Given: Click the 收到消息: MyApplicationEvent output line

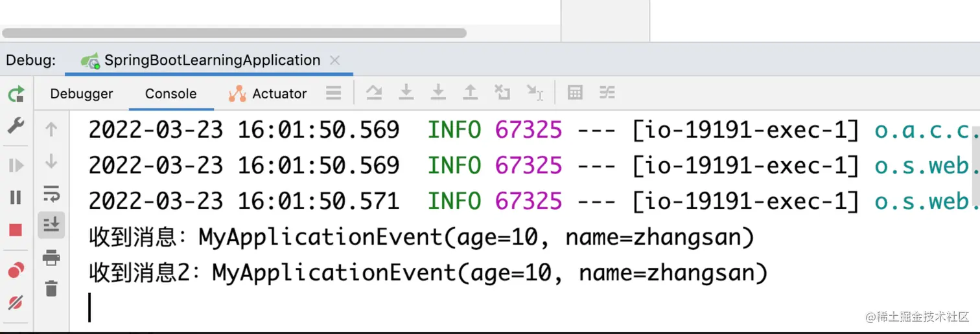Looking at the screenshot, I should [422, 238].
